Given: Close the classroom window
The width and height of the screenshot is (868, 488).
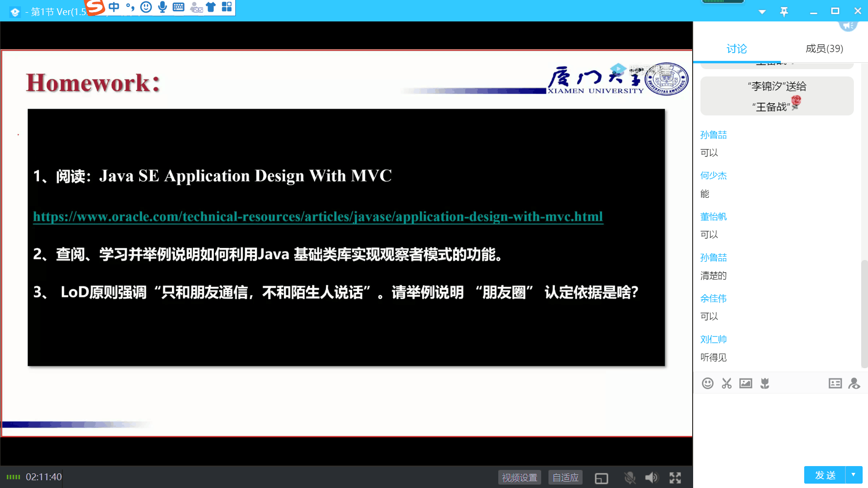Looking at the screenshot, I should click(x=857, y=11).
